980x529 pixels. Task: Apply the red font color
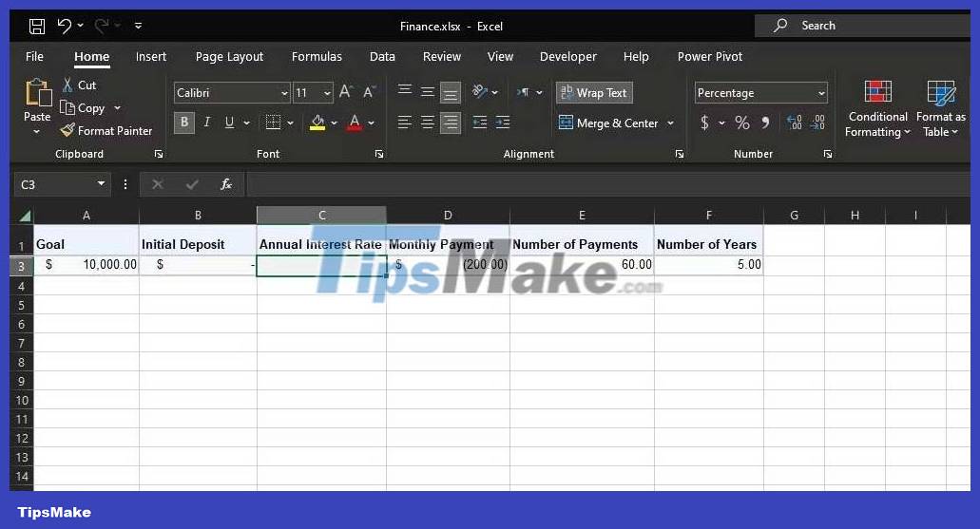pyautogui.click(x=355, y=123)
